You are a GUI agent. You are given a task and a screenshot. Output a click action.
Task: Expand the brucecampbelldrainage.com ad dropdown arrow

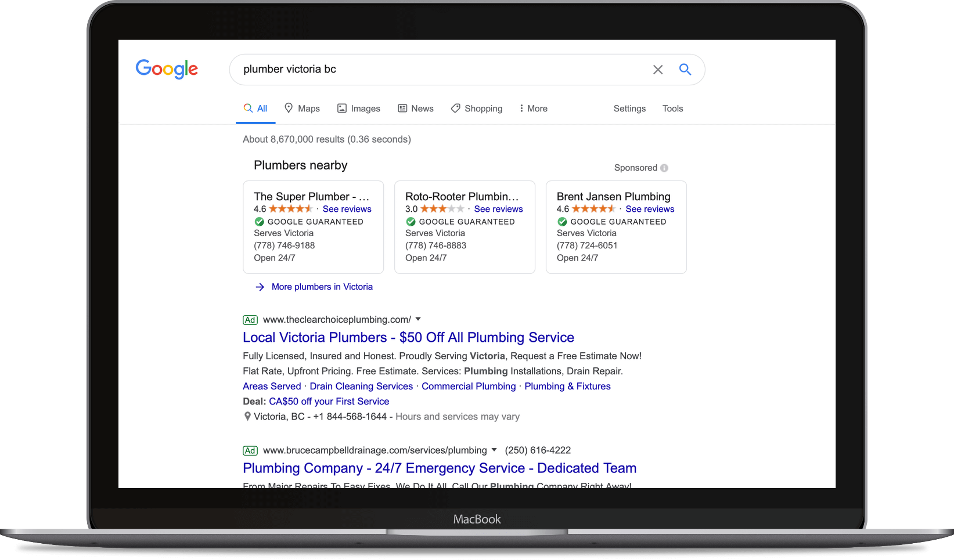494,450
